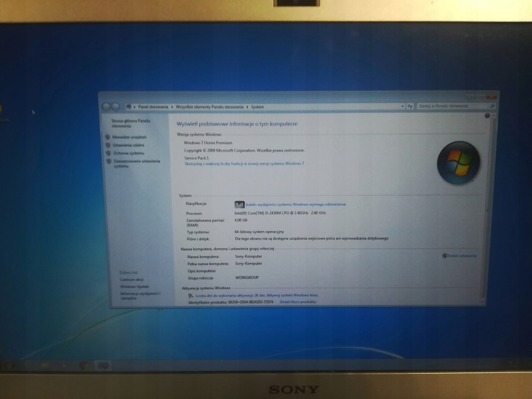Click the shield icon beside Zaawansowane ustawienia systemu
The width and height of the screenshot is (532, 399).
(109, 161)
